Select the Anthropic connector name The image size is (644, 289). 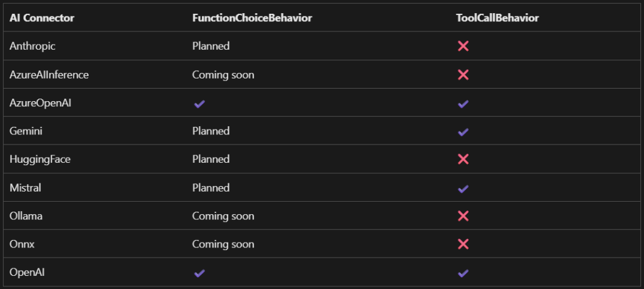tap(31, 46)
